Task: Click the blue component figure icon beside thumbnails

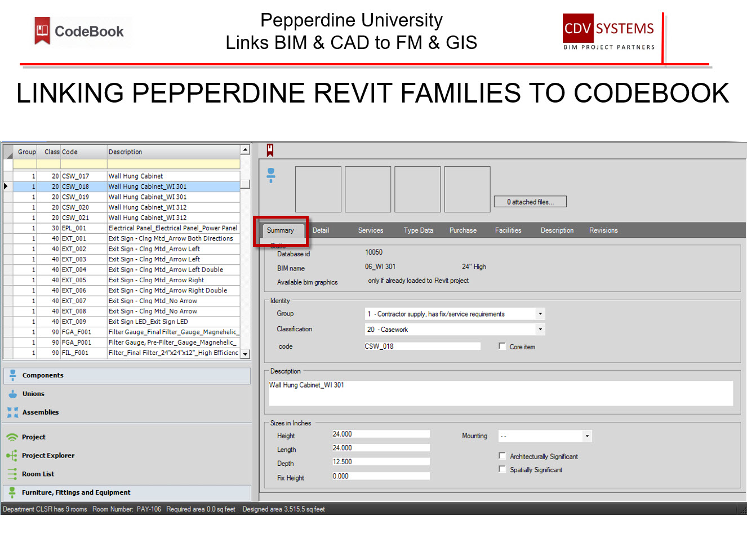Action: [271, 175]
